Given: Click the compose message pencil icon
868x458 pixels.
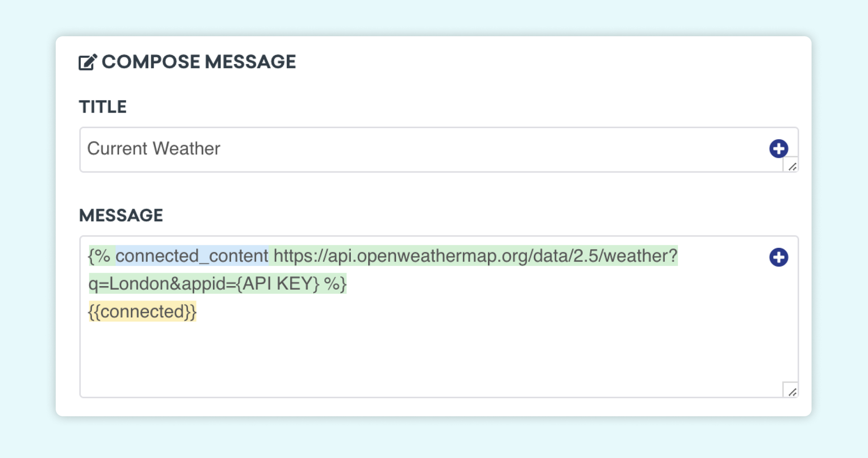Looking at the screenshot, I should pos(88,62).
